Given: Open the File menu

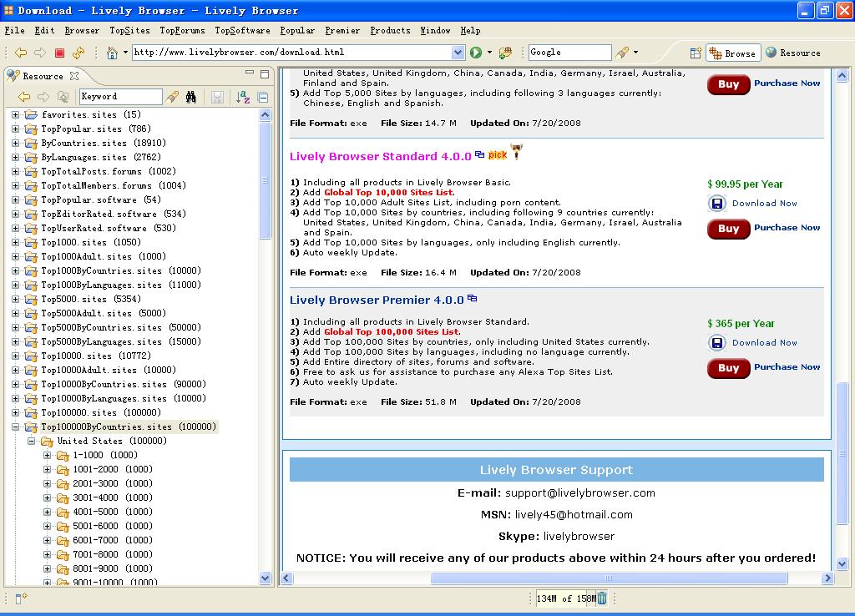Looking at the screenshot, I should [x=15, y=31].
